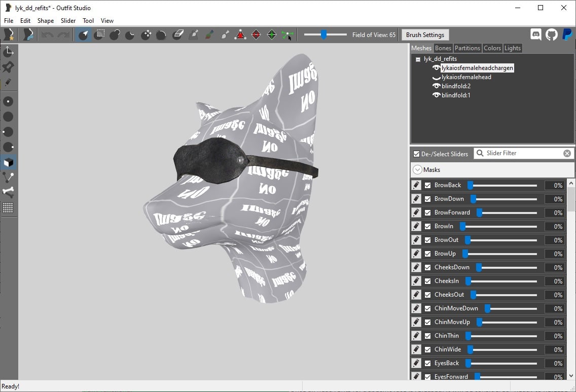This screenshot has height=392, width=576.
Task: Click the pushpin Pivot tool
Action: pos(9,67)
